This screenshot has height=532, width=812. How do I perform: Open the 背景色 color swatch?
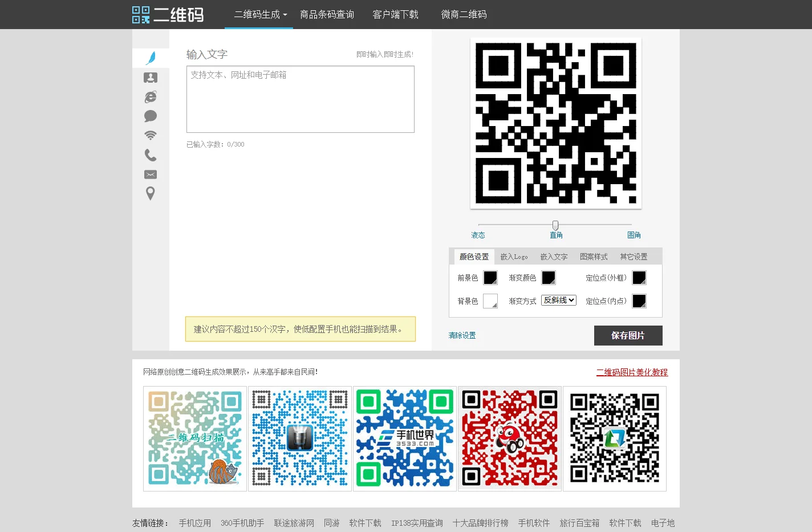[490, 301]
